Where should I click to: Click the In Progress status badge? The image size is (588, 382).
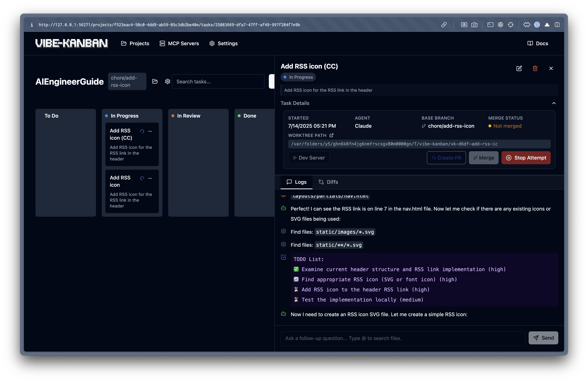point(298,77)
